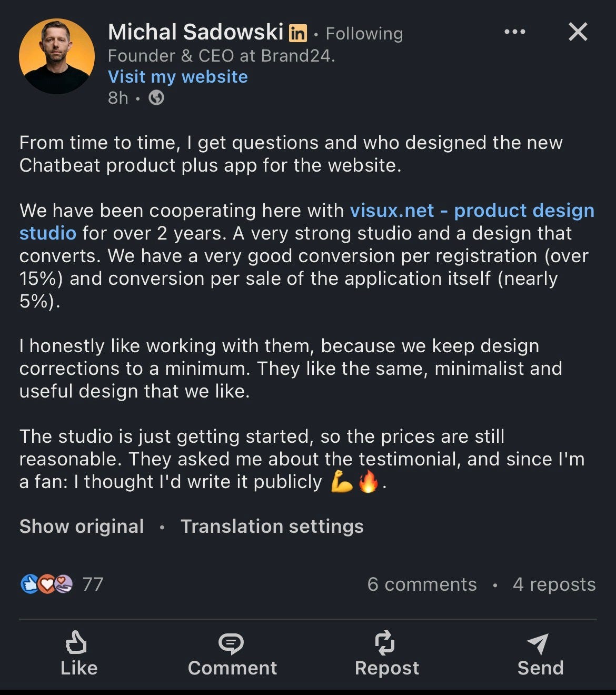Open Michal Sadowski's profile name
Image resolution: width=616 pixels, height=695 pixels.
click(195, 32)
